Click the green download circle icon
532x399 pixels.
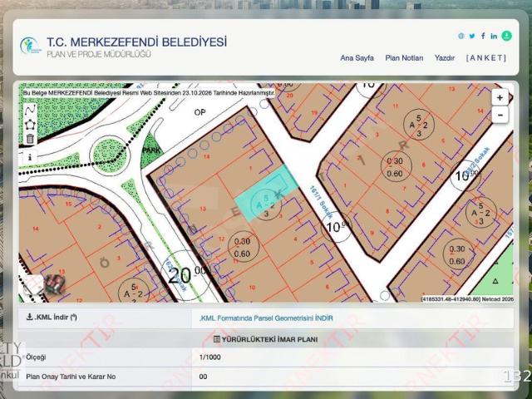(506, 36)
